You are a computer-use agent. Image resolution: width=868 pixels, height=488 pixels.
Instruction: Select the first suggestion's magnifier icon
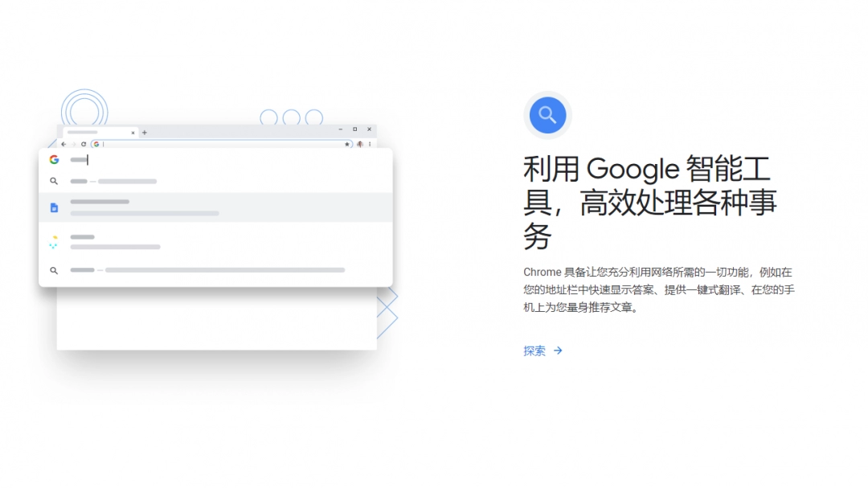click(x=54, y=181)
